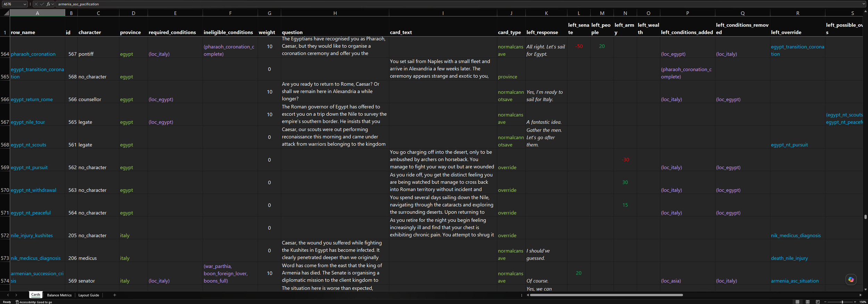Click the Insert Function fx icon
This screenshot has width=868, height=304.
[x=48, y=4]
